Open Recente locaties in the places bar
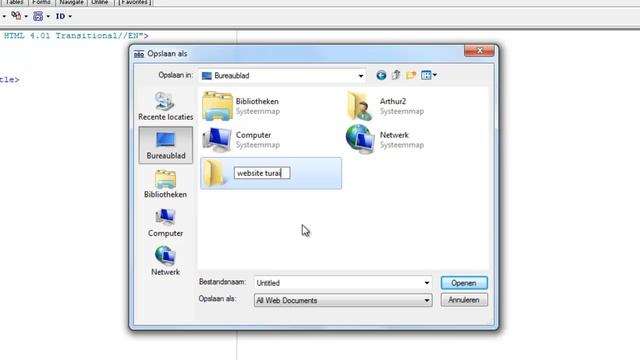Screen dimensions: 640x360 [x=165, y=106]
